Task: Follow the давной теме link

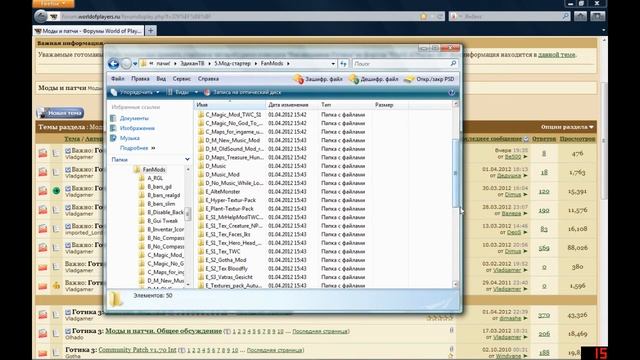Action: point(557,55)
